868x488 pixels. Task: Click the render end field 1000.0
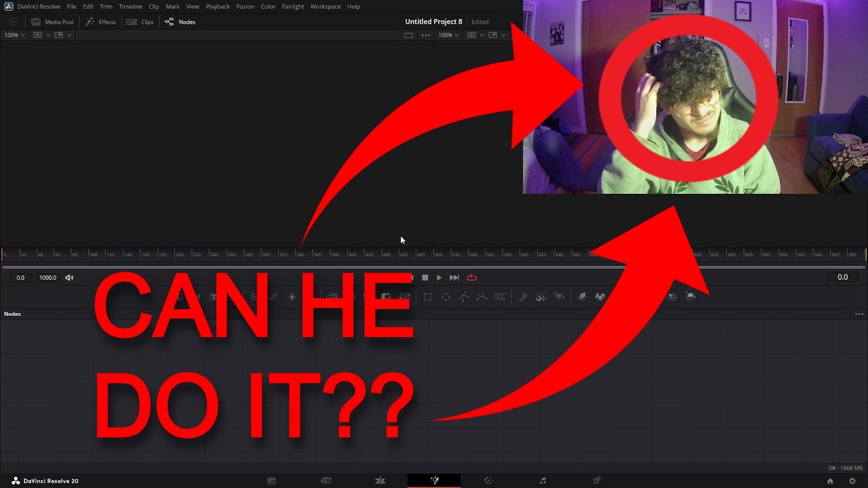[48, 277]
